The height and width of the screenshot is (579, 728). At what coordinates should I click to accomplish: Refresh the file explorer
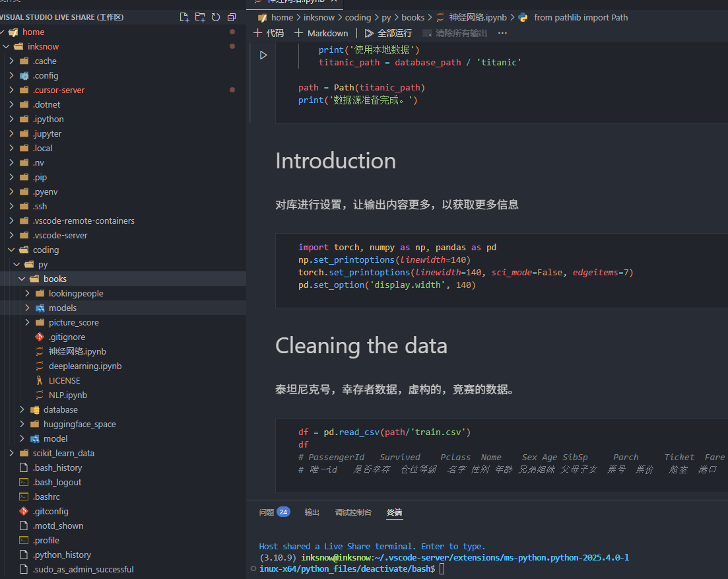tap(216, 17)
